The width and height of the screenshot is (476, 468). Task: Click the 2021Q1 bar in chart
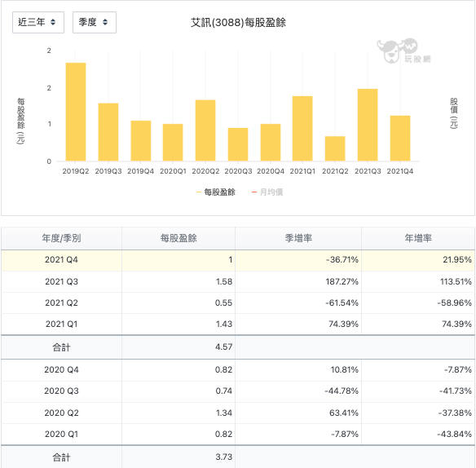(x=302, y=129)
